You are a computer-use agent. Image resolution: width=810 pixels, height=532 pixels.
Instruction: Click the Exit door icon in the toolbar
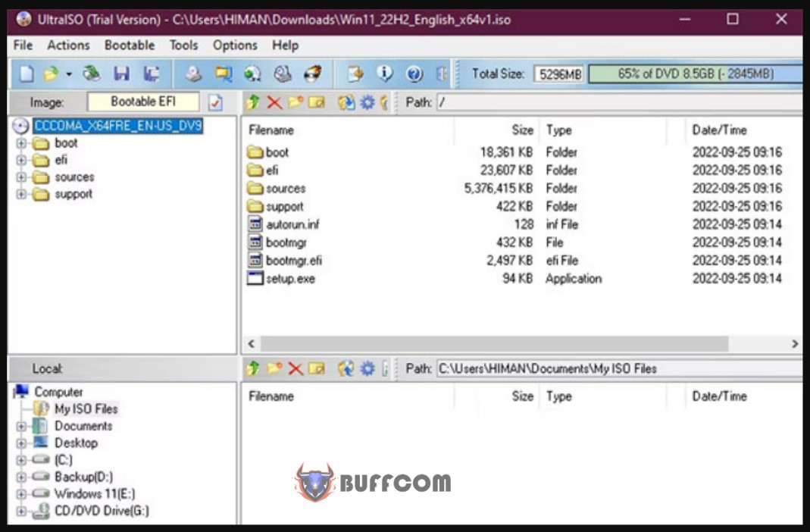(x=442, y=74)
